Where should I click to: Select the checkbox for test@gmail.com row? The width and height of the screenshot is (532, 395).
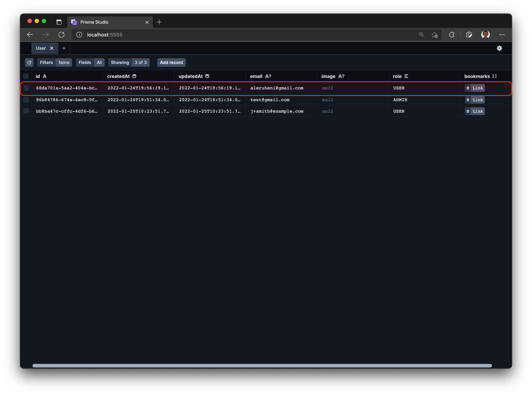tap(26, 100)
